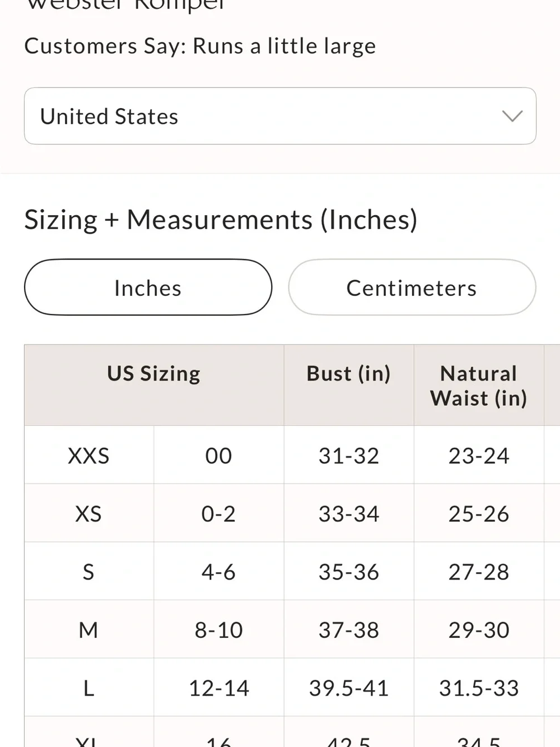The height and width of the screenshot is (747, 560).
Task: Select the L size row label
Action: click(89, 688)
